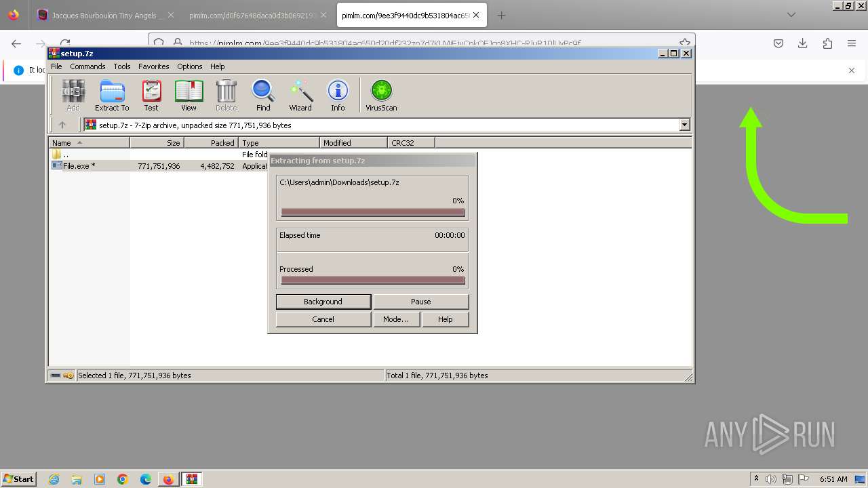The height and width of the screenshot is (488, 868).
Task: Click the taskbar clock 6:51 AM
Action: (833, 479)
